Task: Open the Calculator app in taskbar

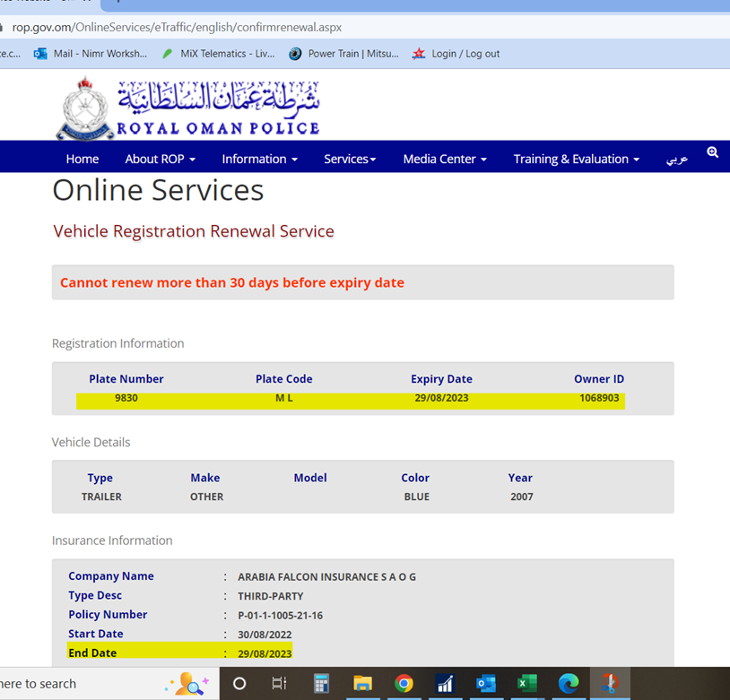Action: tap(321, 684)
